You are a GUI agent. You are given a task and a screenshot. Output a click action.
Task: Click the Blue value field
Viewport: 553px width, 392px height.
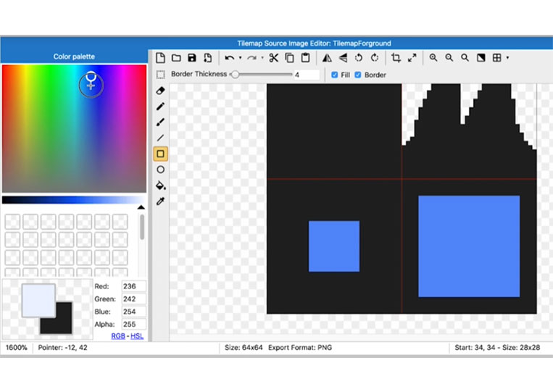(x=133, y=312)
